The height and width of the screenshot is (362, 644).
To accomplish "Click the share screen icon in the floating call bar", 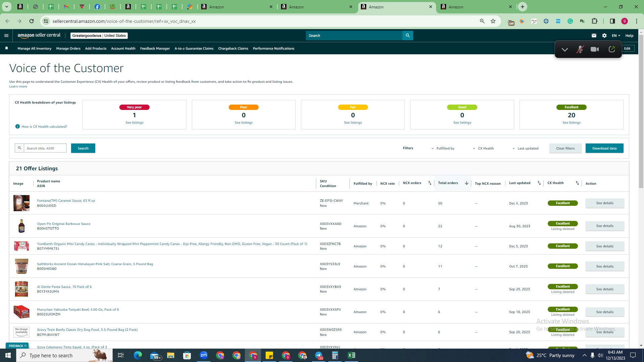I will tap(612, 49).
